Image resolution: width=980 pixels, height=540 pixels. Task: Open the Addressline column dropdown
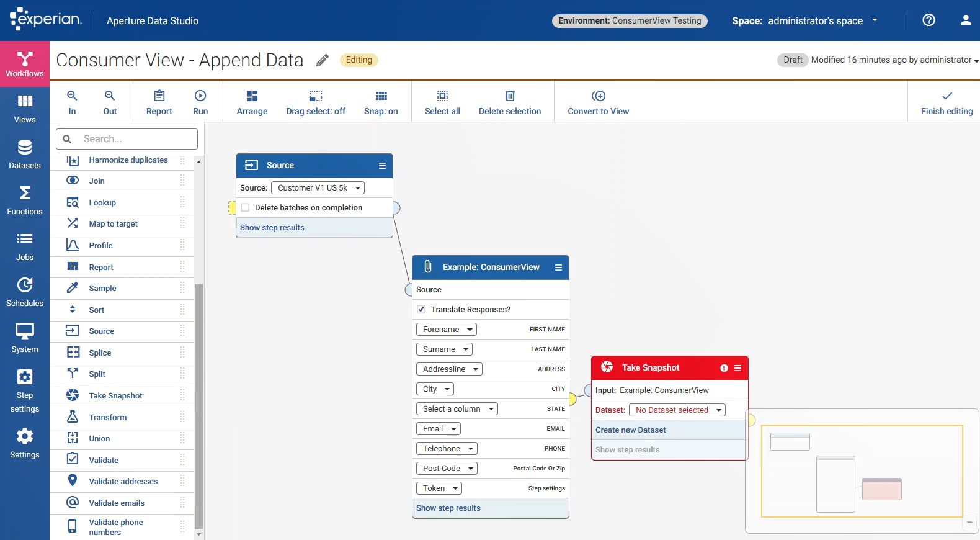point(449,369)
